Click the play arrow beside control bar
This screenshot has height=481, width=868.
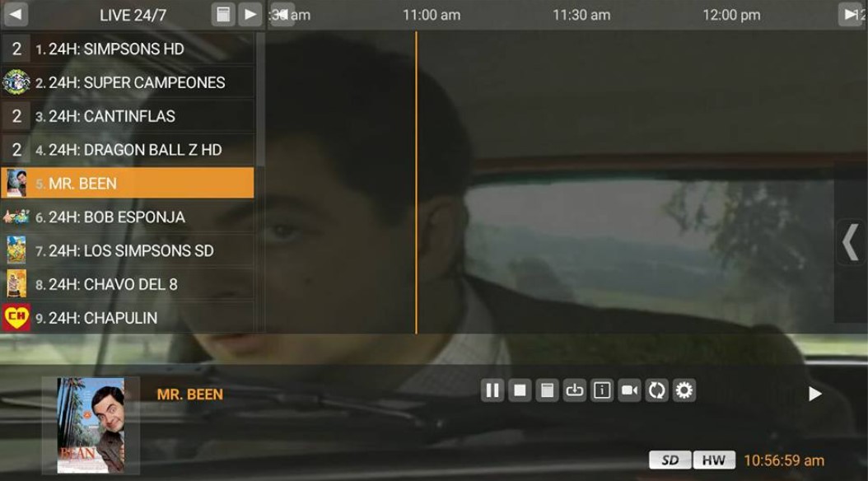[814, 394]
